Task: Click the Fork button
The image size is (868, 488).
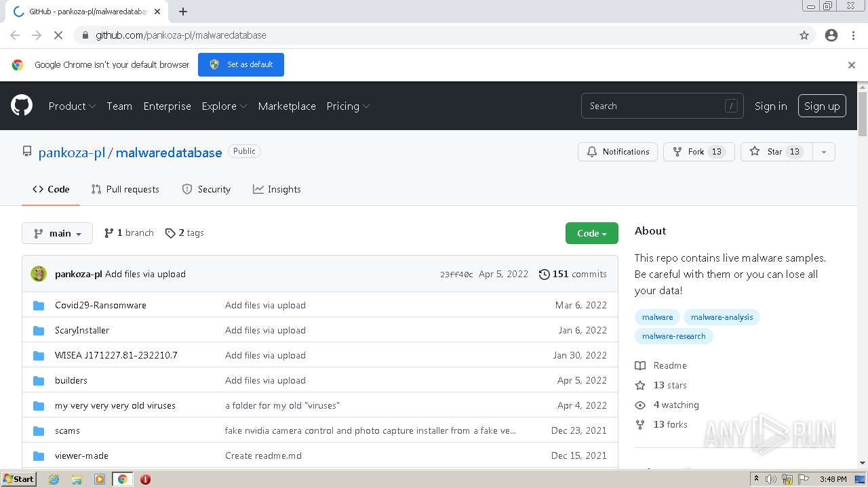Action: (699, 152)
